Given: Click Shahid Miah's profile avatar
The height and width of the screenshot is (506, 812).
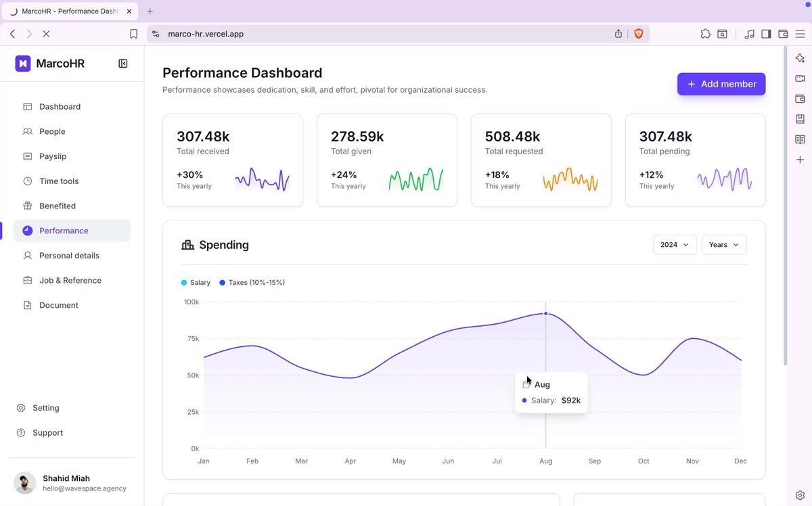Looking at the screenshot, I should coord(25,483).
